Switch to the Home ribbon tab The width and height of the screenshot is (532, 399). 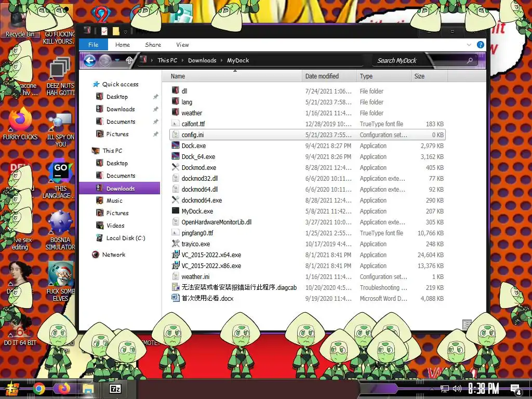[123, 45]
